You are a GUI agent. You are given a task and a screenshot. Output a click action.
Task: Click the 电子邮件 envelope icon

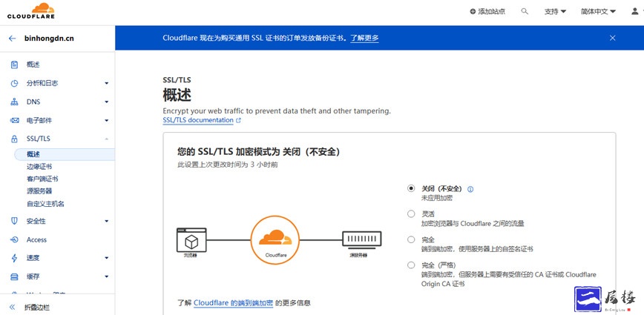point(14,121)
